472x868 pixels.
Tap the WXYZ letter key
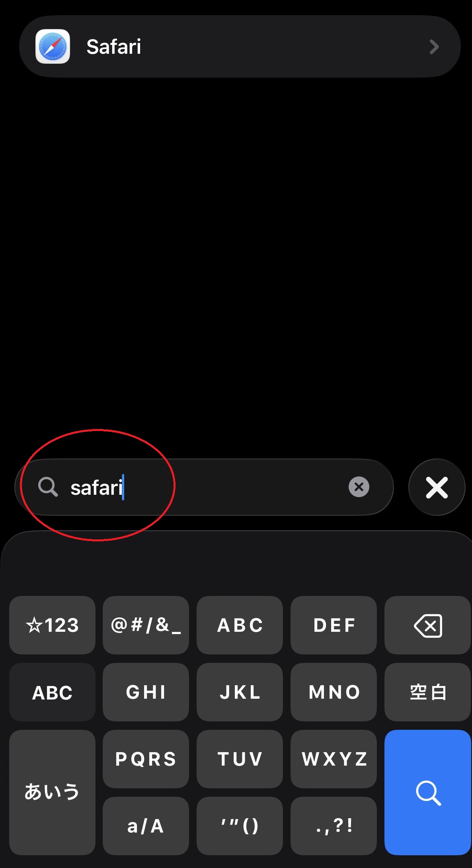334,759
